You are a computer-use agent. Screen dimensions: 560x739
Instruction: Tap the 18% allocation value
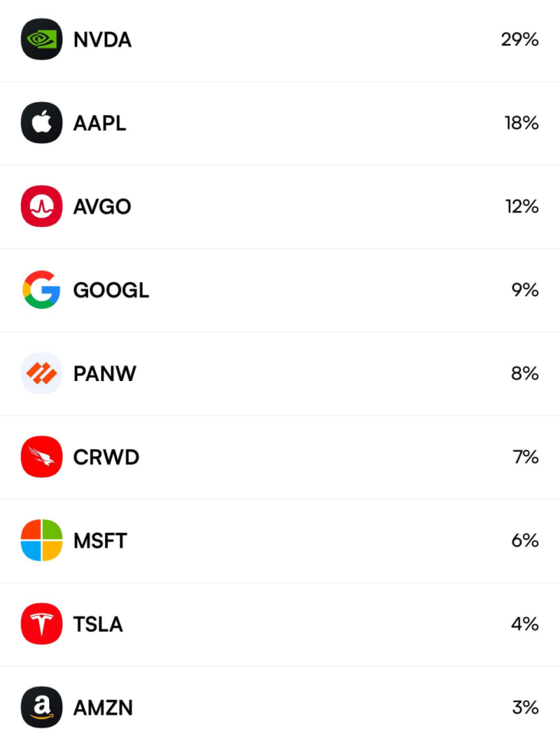point(521,123)
